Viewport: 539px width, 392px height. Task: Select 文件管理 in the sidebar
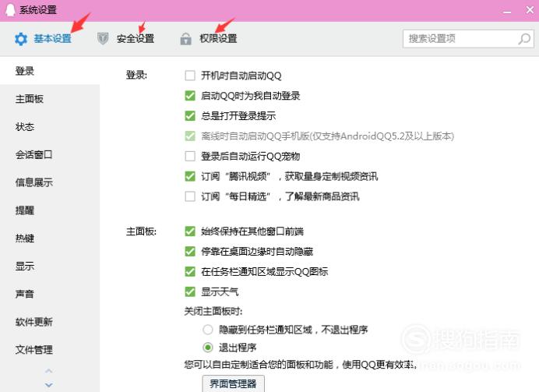50,350
